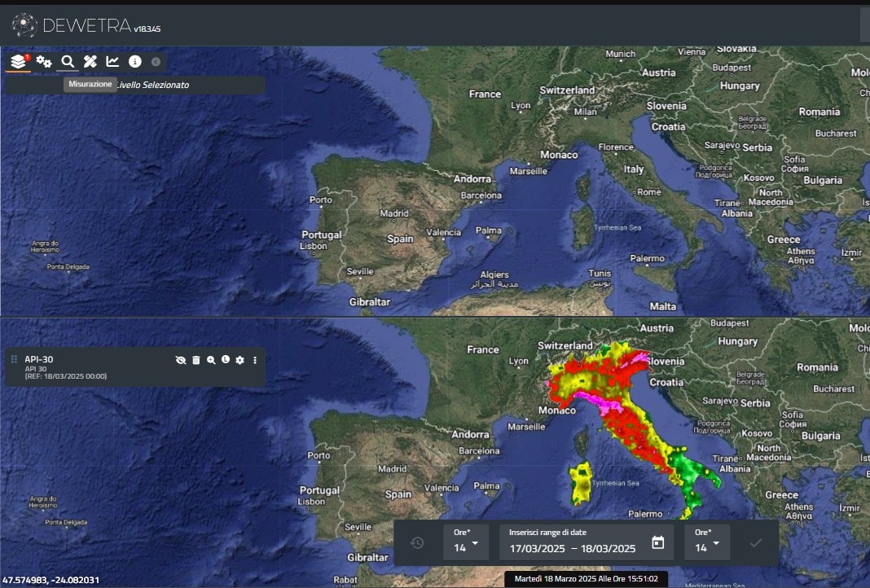
Task: Show API-30 legend with L icon
Action: pos(226,360)
